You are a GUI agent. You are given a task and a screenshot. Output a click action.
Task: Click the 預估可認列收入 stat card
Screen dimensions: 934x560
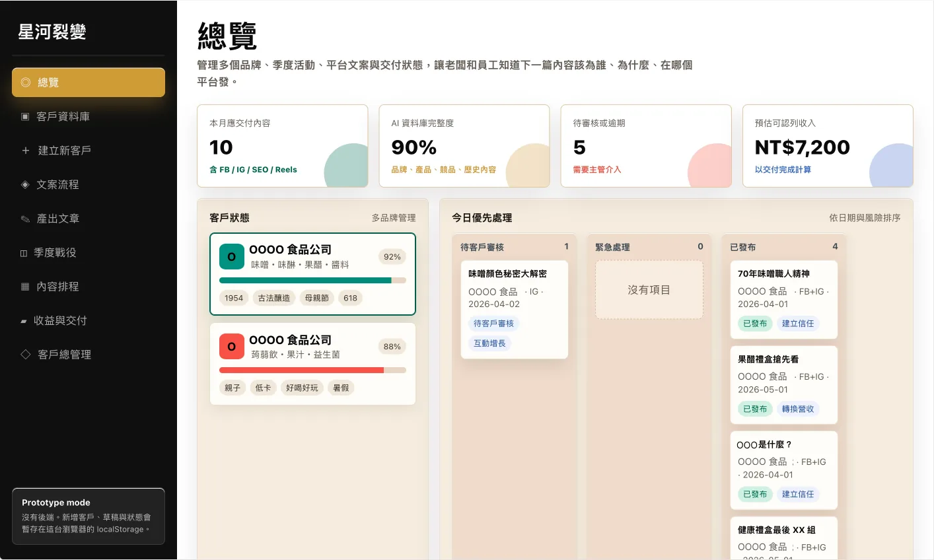(x=828, y=146)
